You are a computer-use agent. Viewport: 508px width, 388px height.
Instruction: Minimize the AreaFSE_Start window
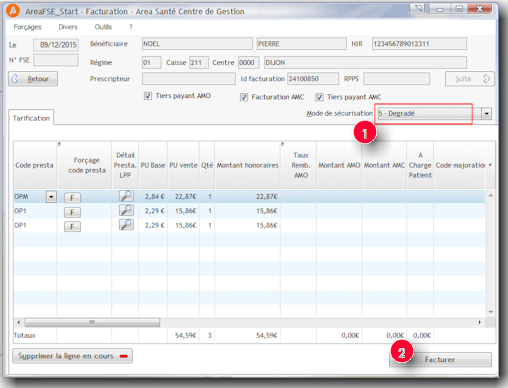tap(439, 8)
